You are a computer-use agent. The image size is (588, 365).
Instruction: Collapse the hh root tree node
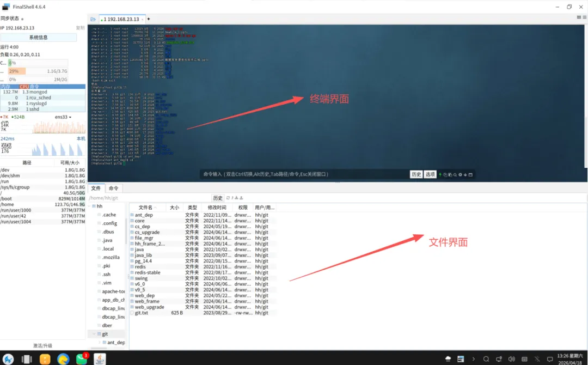pos(89,206)
